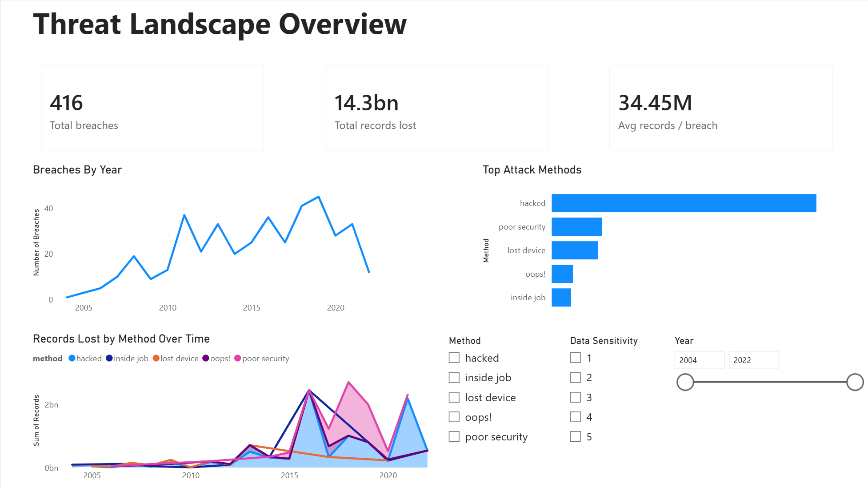
Task: Select the lost device method filter
Action: coord(454,397)
